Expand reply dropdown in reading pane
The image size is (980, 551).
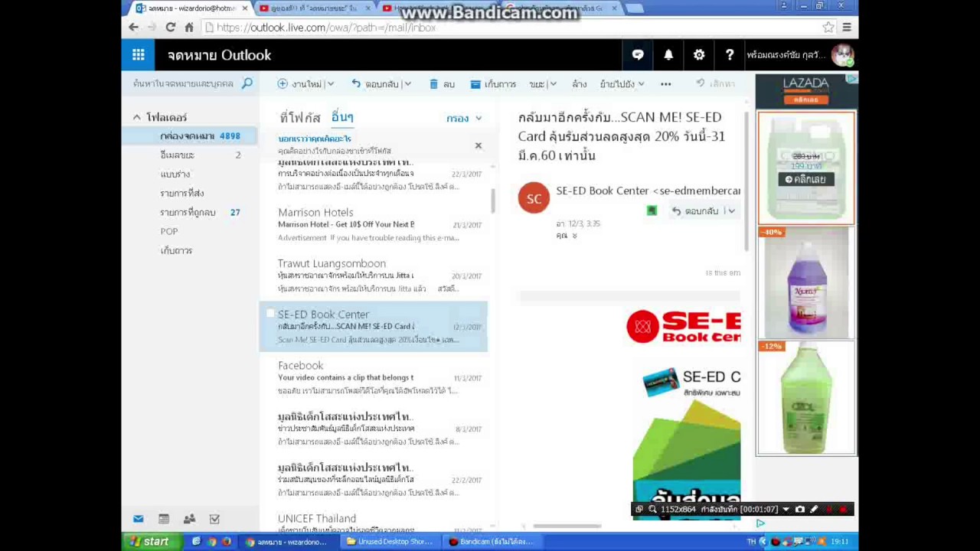731,211
